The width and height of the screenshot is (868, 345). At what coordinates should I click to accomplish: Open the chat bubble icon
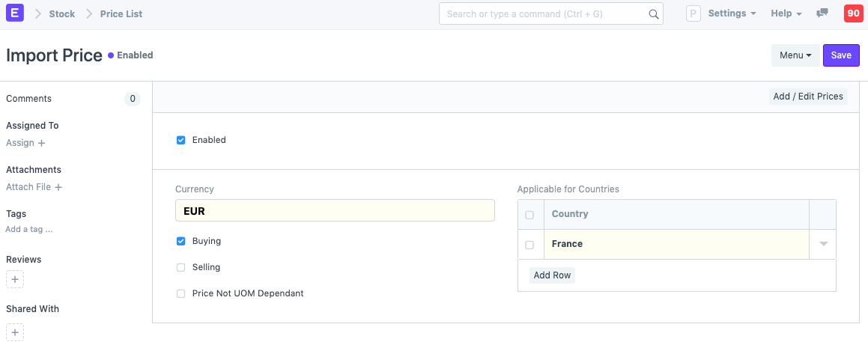pos(822,13)
